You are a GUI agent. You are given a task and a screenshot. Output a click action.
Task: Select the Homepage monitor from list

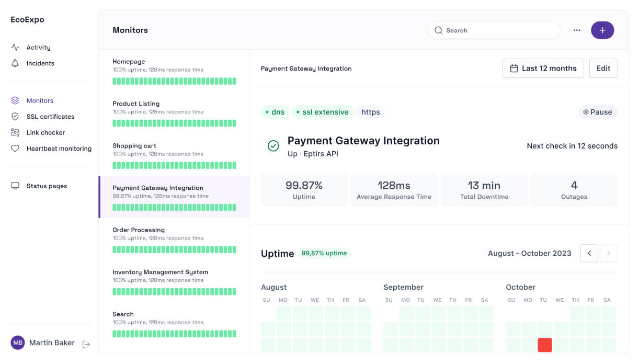tap(174, 71)
